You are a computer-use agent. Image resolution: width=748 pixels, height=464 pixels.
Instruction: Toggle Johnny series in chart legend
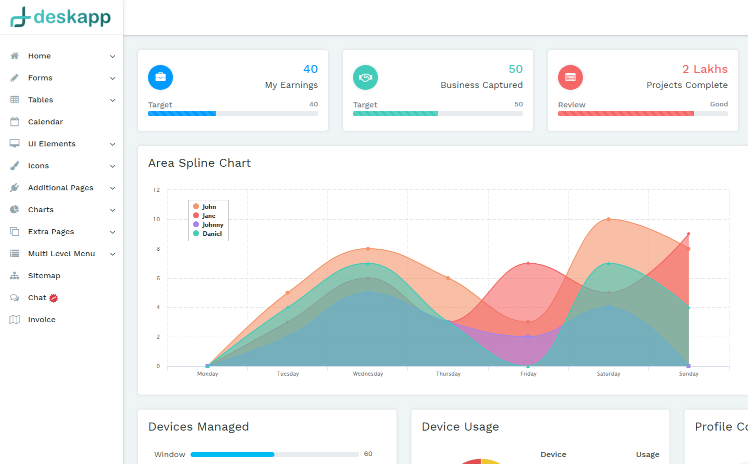pos(208,225)
